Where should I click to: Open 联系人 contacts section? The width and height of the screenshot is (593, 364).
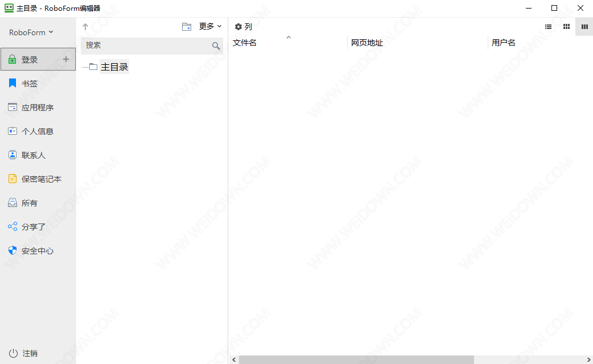(x=38, y=155)
